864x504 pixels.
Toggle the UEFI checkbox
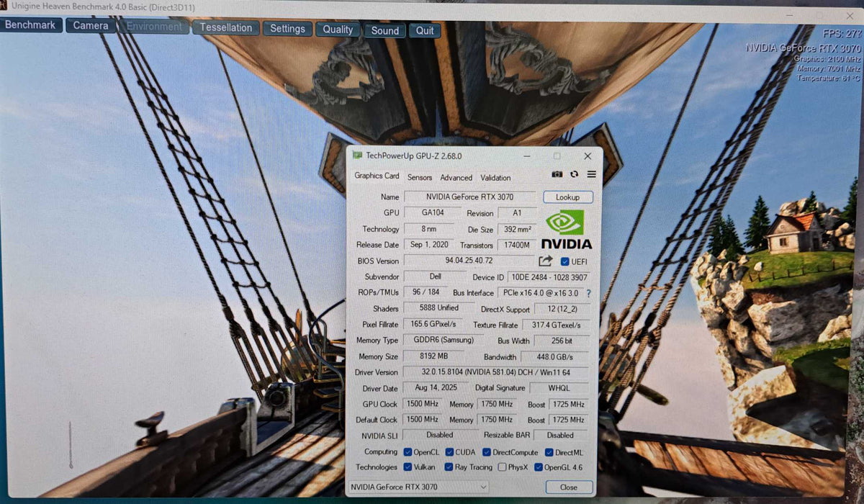(x=564, y=261)
